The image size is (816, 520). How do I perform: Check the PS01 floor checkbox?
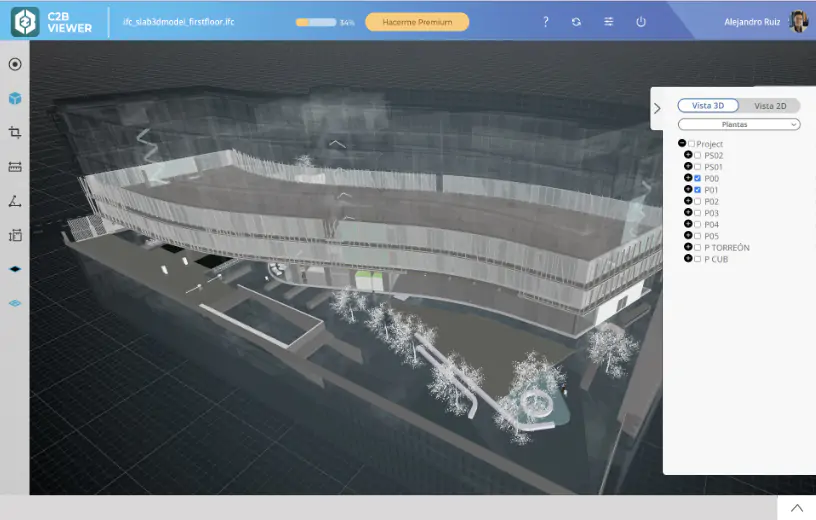[698, 167]
